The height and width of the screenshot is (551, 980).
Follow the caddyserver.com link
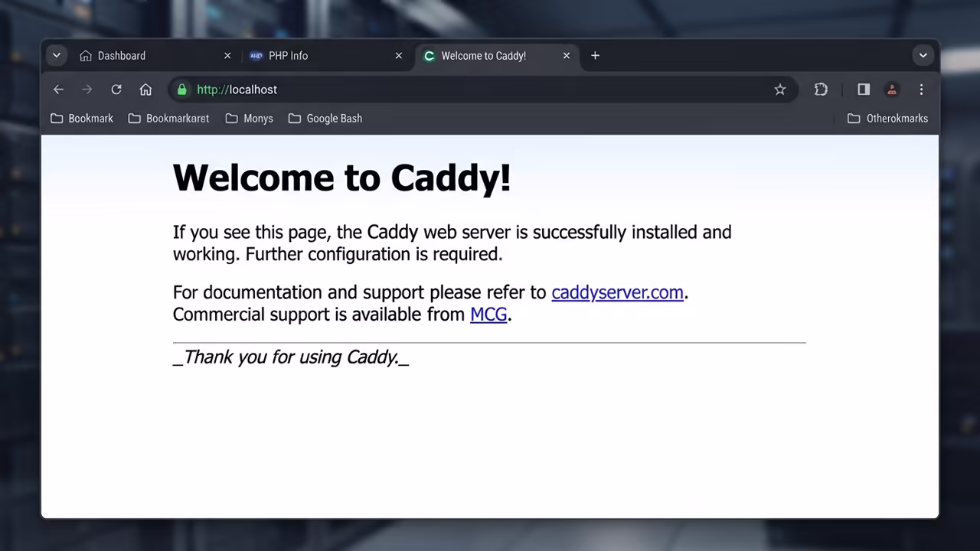coord(617,292)
